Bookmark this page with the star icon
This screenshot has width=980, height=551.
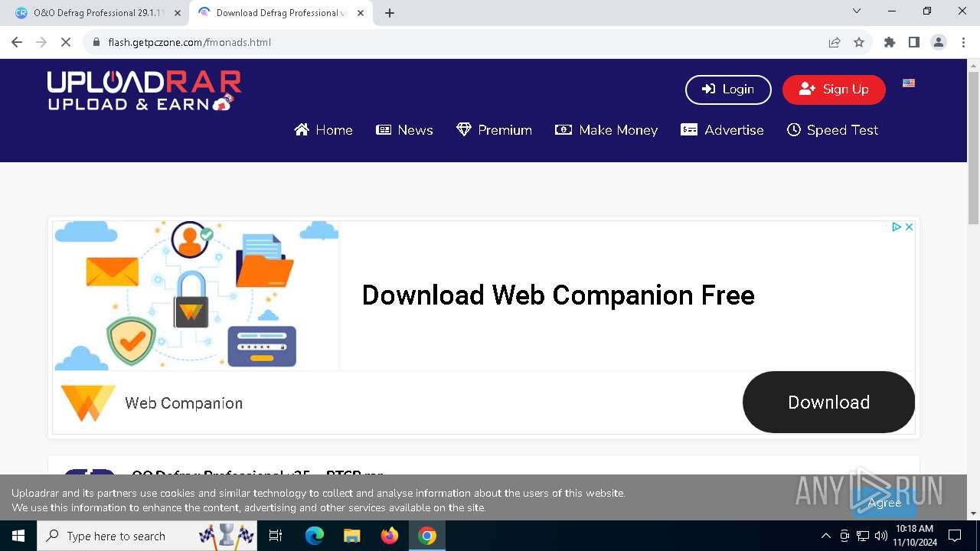[x=859, y=42]
